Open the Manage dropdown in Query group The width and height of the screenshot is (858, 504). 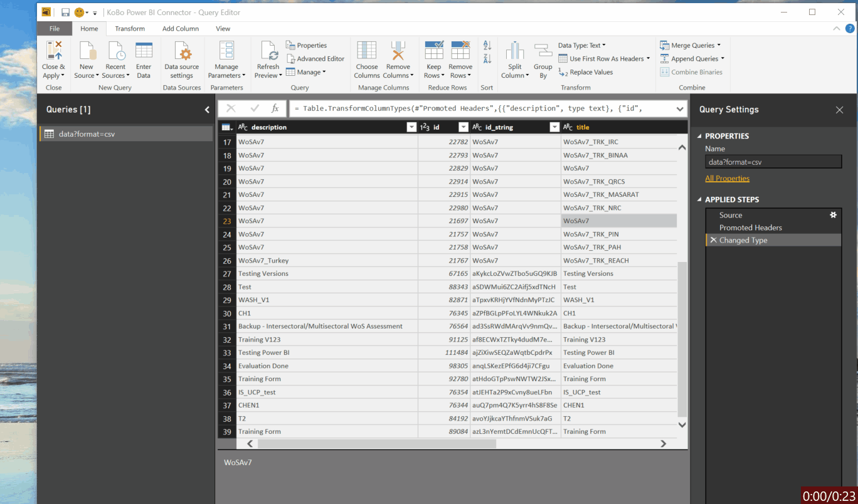307,72
